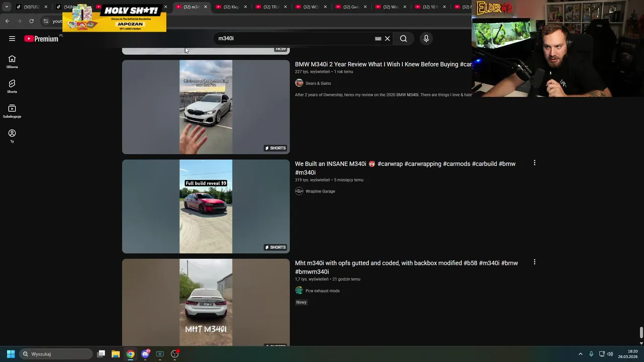
Task: Open Subskrypcje in the sidebar
Action: click(12, 111)
